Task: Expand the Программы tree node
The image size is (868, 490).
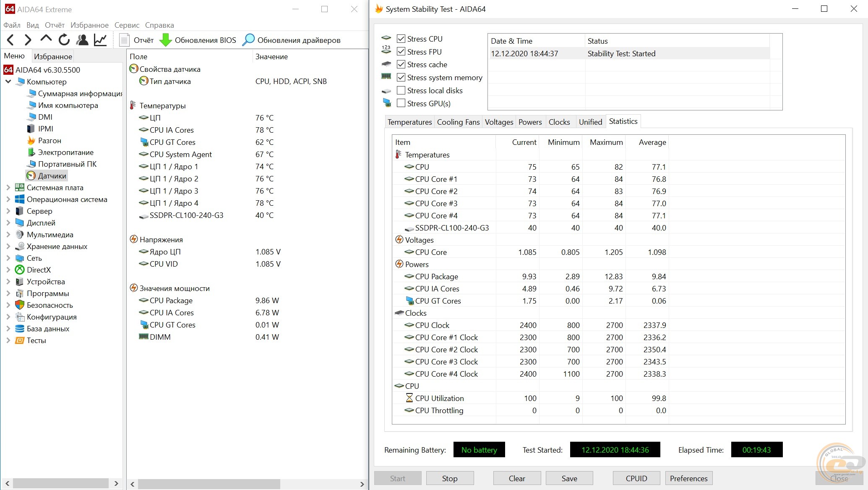Action: (x=8, y=293)
